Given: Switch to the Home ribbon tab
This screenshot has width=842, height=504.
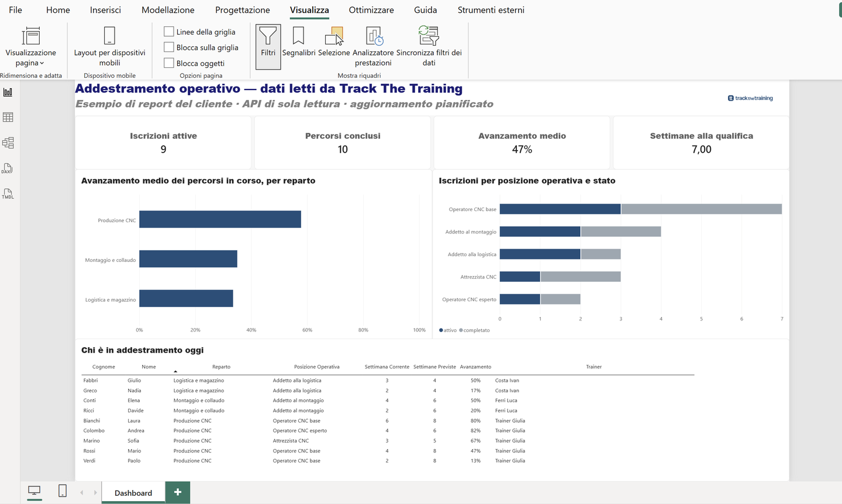Looking at the screenshot, I should 58,10.
